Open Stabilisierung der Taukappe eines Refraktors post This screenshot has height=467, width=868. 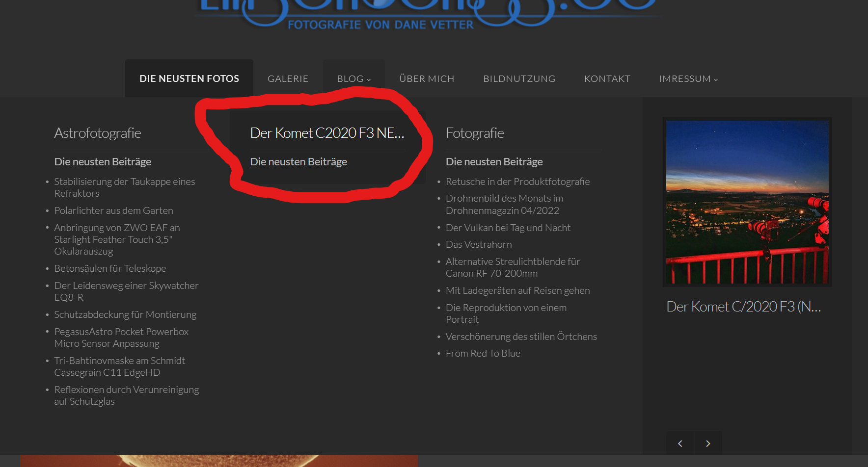125,187
